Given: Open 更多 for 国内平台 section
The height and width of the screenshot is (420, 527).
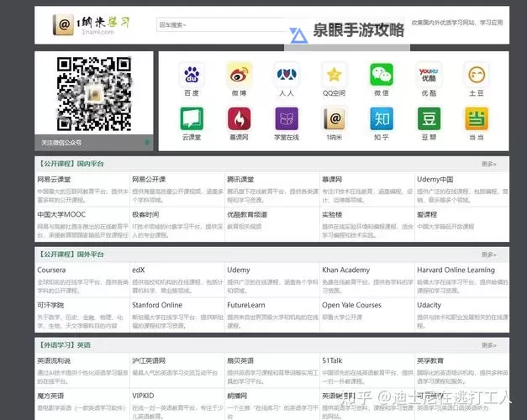Looking at the screenshot, I should coord(488,164).
